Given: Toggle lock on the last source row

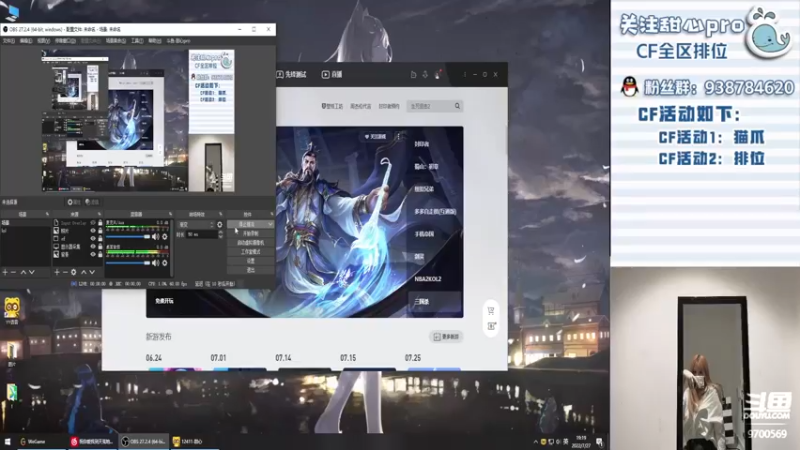Looking at the screenshot, I should tap(100, 254).
